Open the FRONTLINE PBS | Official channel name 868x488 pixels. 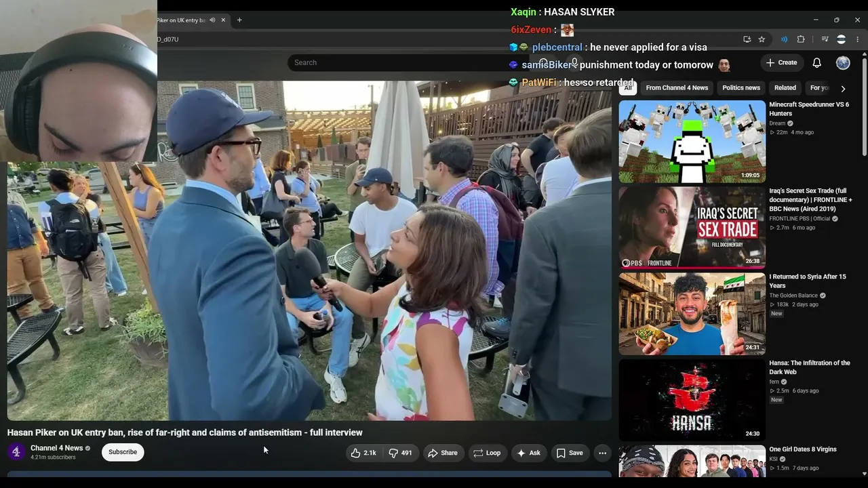[x=800, y=219]
